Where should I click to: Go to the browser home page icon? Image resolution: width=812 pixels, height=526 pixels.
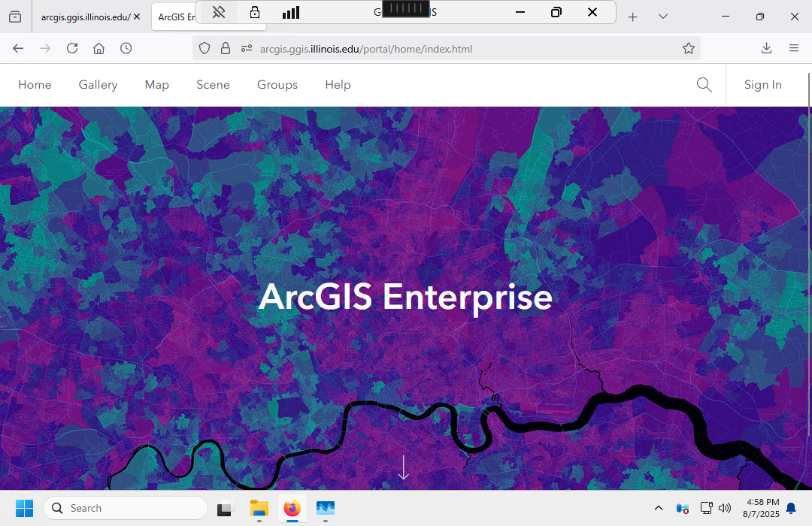coord(98,48)
